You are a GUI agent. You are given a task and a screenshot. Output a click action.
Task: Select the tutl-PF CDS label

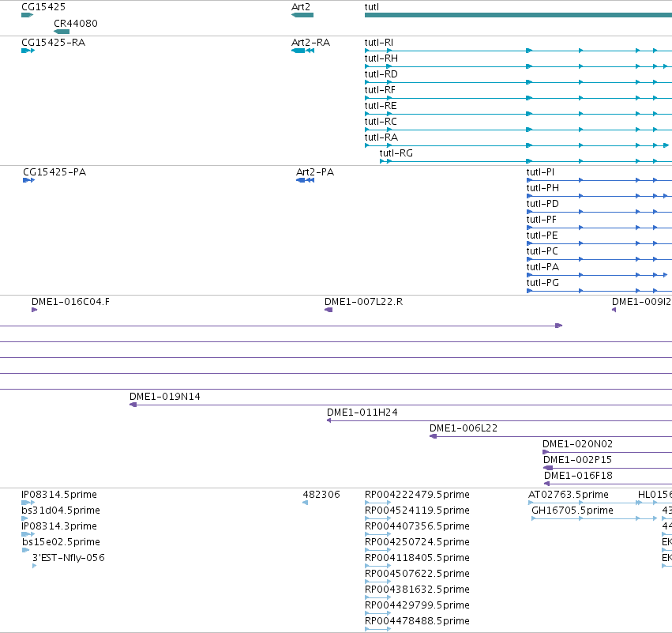[541, 220]
